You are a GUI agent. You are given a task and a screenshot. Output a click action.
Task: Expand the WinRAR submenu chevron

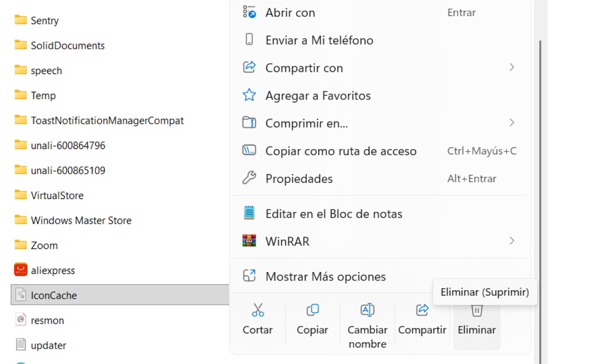point(512,241)
